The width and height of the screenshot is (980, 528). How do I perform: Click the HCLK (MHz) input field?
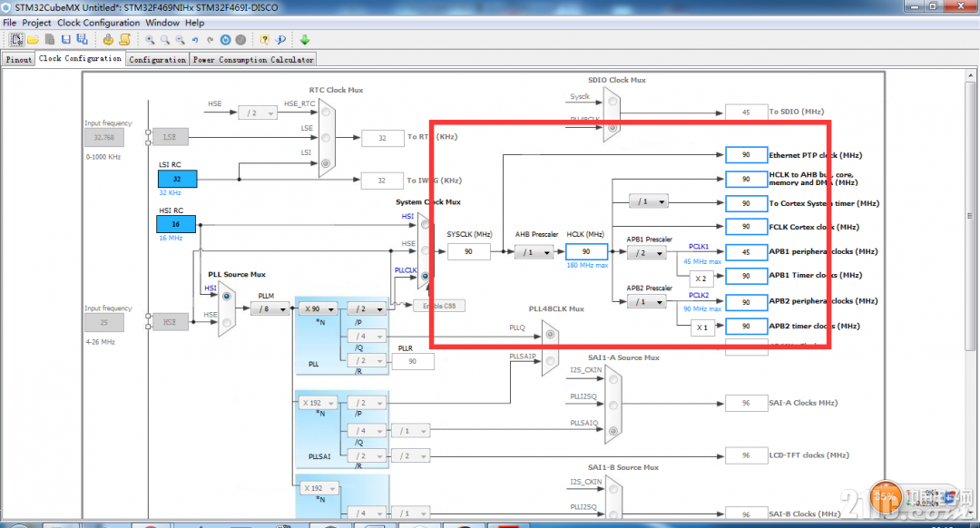586,251
